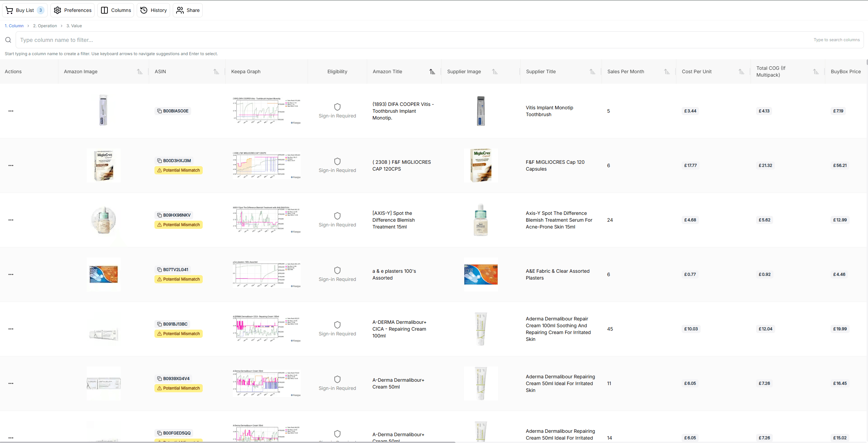Open the History panel
The image size is (868, 443).
pos(153,10)
